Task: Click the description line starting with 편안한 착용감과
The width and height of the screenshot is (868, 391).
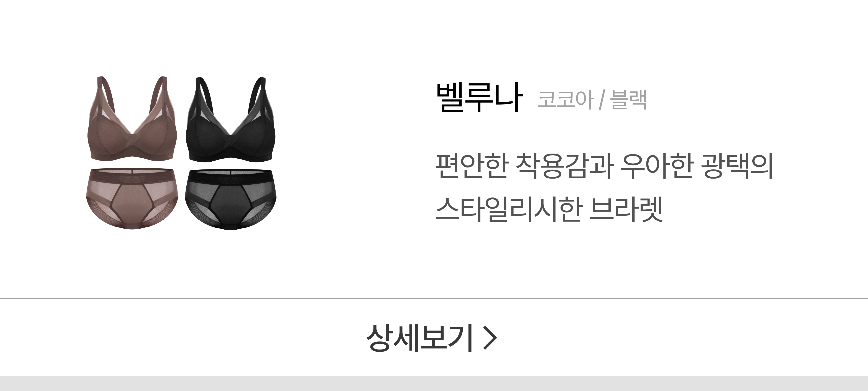Action: pyautogui.click(x=604, y=167)
